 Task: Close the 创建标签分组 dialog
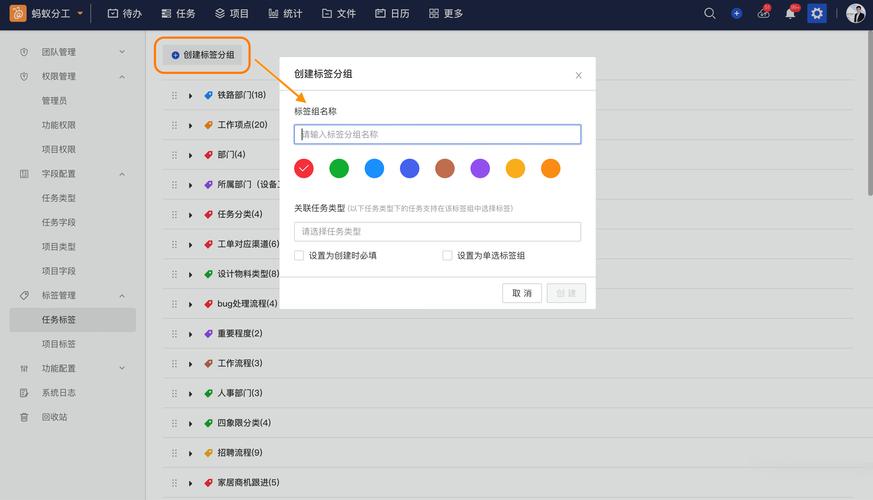[578, 75]
